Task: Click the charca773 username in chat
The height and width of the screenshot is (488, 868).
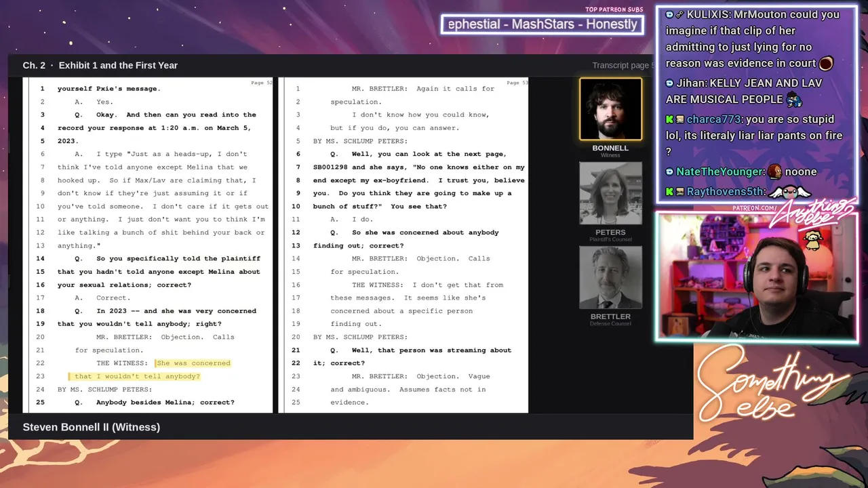Action: 714,119
